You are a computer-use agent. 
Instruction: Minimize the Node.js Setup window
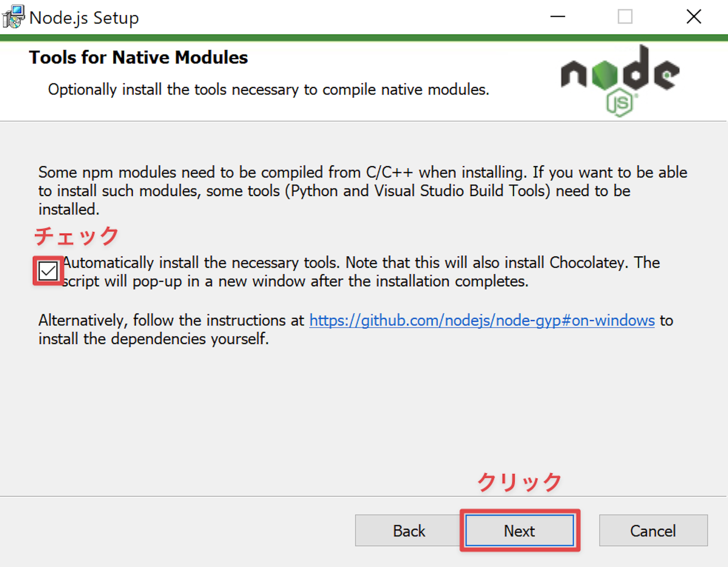(557, 17)
